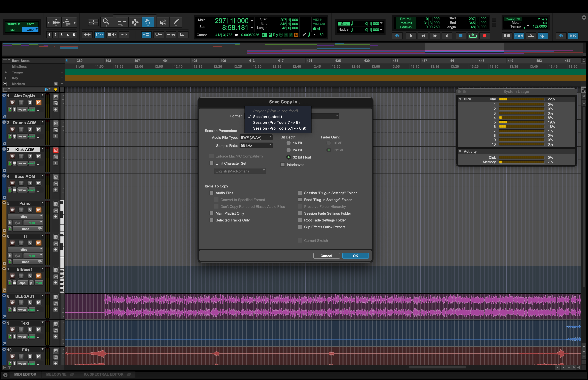Record-enable the Kick AOM track
This screenshot has width=588, height=380.
(x=12, y=156)
